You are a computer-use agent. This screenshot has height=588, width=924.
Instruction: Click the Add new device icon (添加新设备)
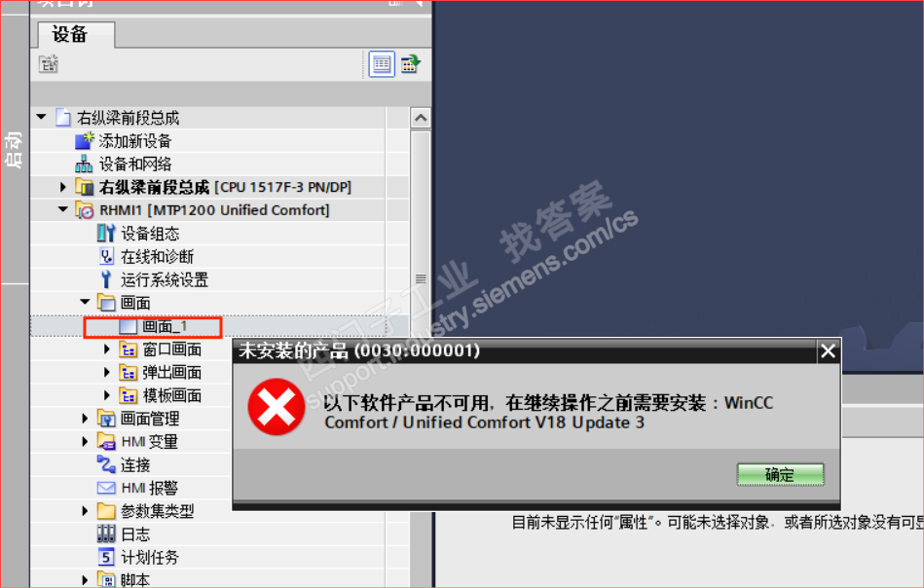tap(85, 141)
